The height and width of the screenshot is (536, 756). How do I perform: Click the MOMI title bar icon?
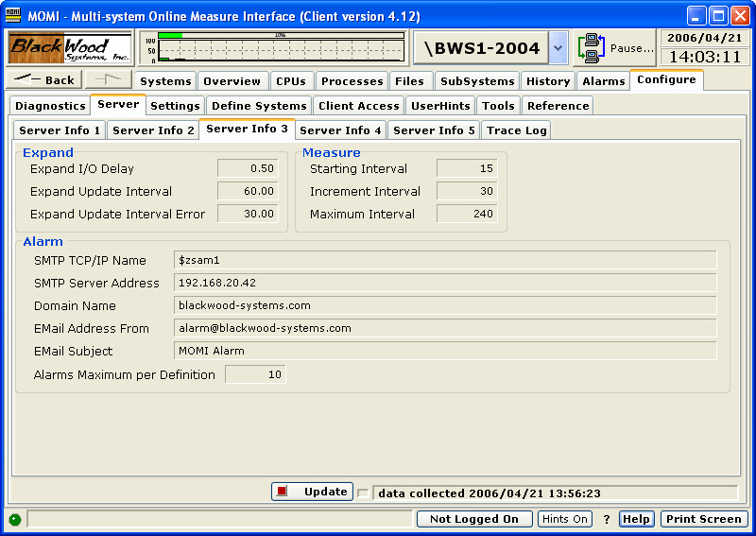click(x=13, y=16)
